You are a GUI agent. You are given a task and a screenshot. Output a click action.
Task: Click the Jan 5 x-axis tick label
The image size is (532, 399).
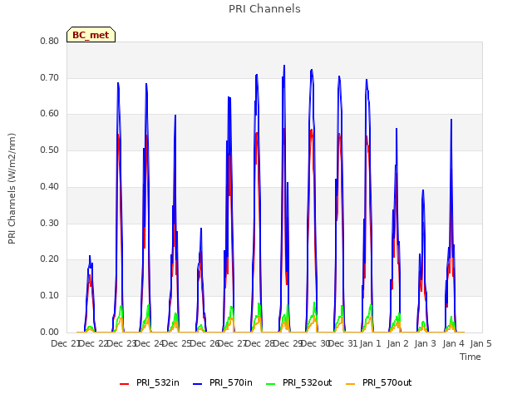[x=481, y=343]
